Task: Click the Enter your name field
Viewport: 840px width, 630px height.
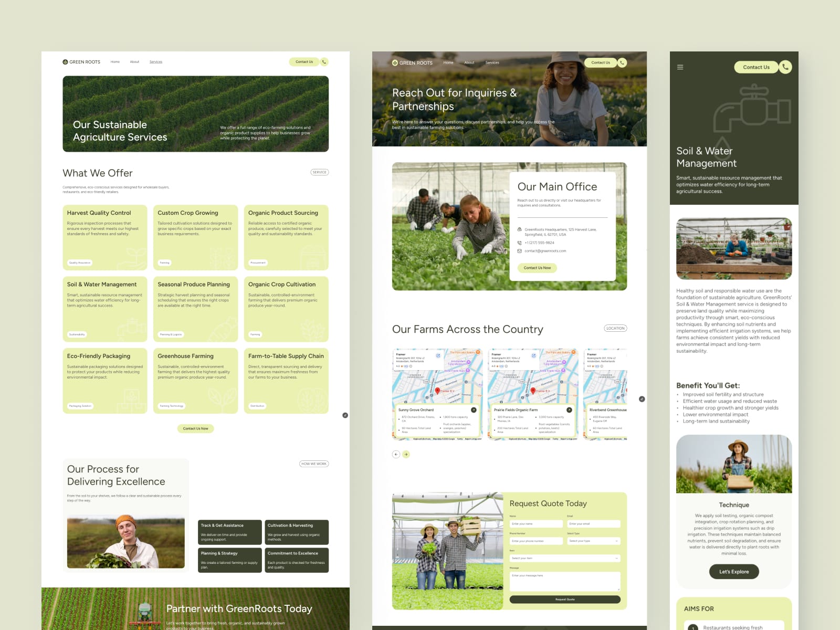Action: click(x=536, y=524)
